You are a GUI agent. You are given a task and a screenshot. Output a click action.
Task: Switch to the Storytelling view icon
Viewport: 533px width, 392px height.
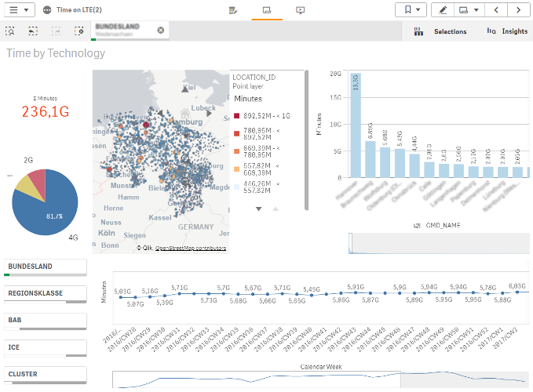pyautogui.click(x=300, y=10)
